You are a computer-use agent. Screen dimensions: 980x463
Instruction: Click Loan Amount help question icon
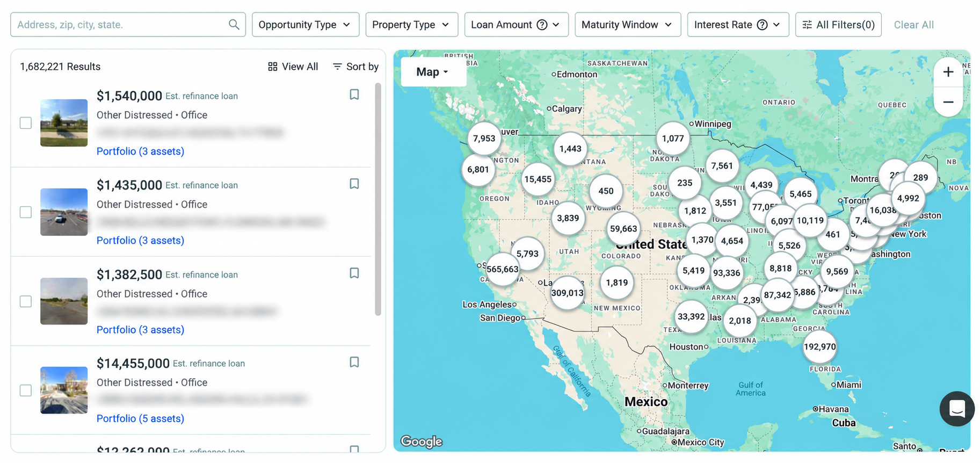[542, 25]
